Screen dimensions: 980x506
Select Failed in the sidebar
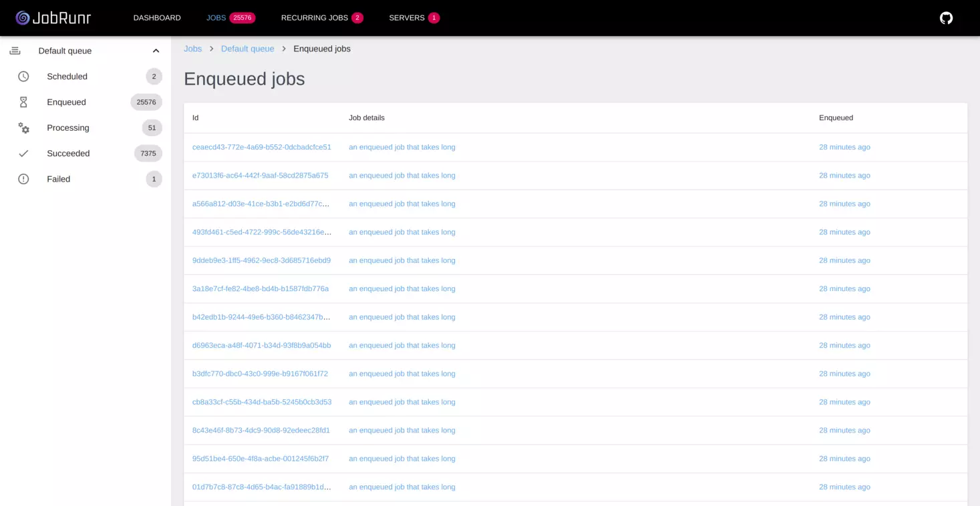pos(86,179)
